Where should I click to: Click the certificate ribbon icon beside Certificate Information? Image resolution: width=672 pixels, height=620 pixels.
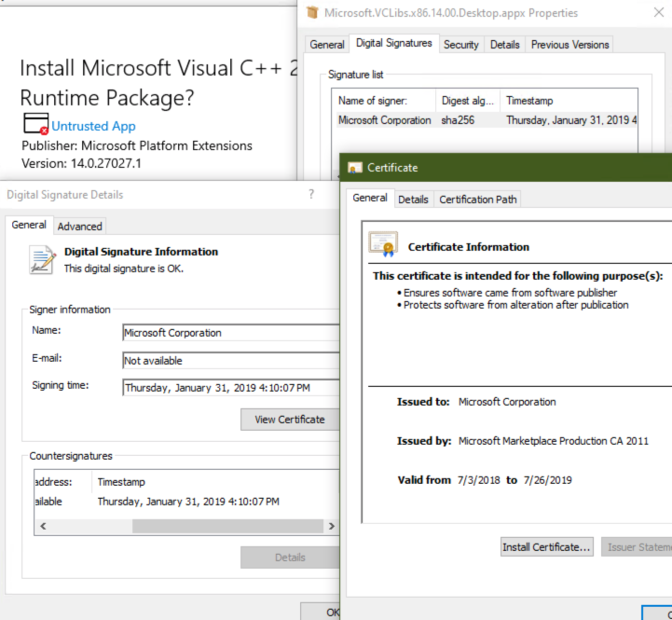[x=384, y=244]
